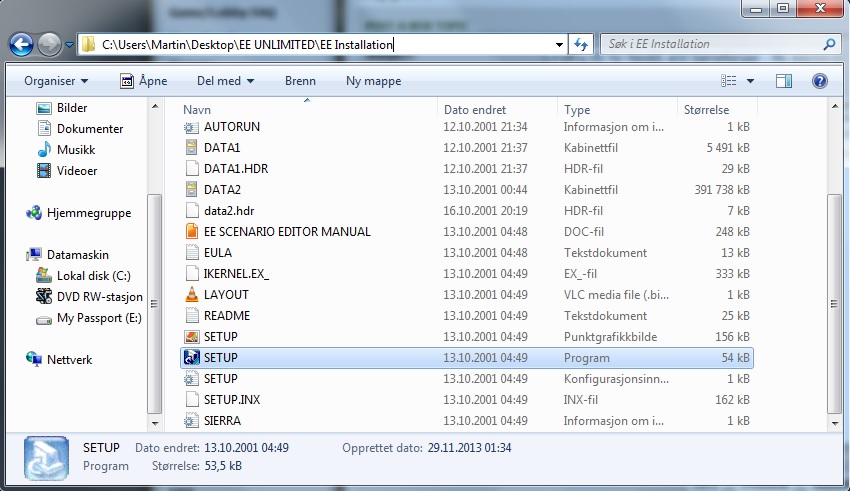Sort files by Størrelse column header
850x491 pixels.
point(706,110)
